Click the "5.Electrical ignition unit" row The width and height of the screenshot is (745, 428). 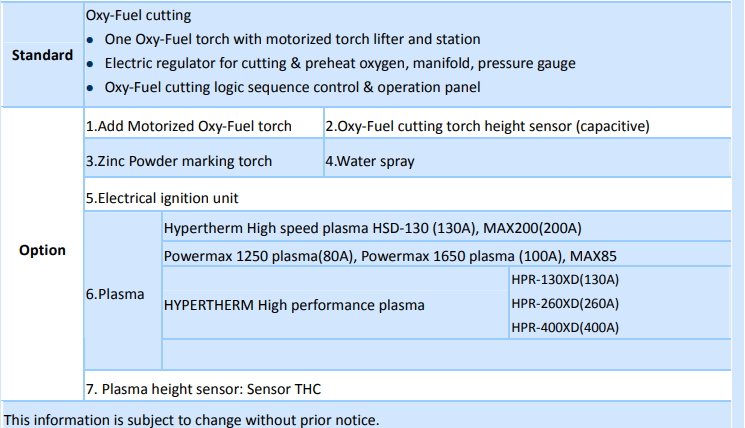162,198
